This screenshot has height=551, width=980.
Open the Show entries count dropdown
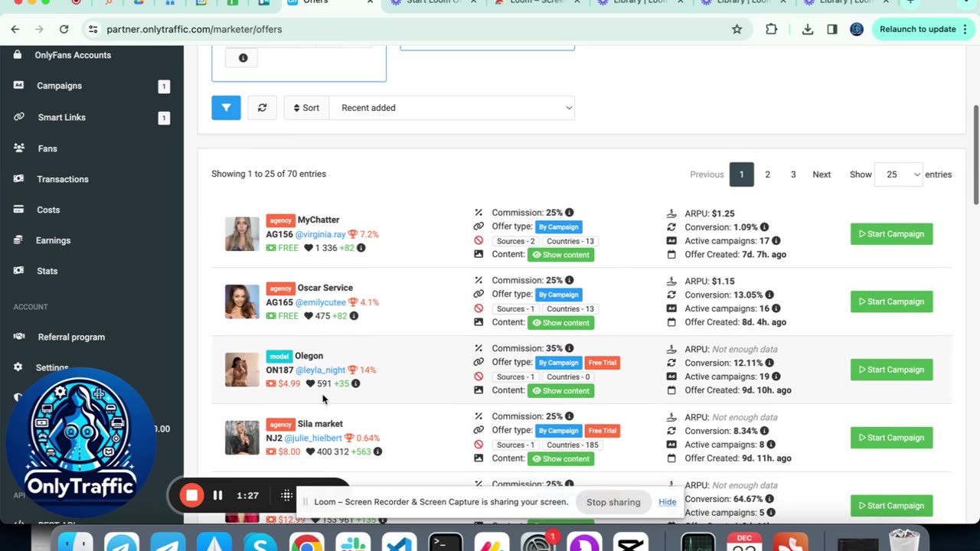[899, 174]
